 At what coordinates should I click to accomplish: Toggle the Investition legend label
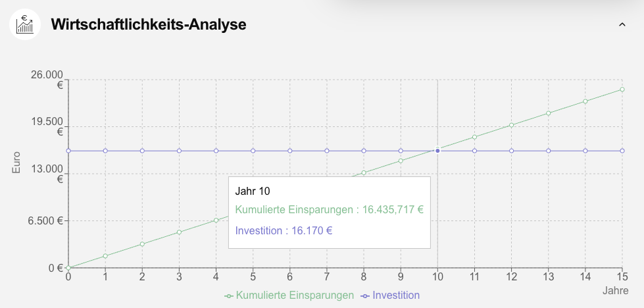click(x=396, y=295)
